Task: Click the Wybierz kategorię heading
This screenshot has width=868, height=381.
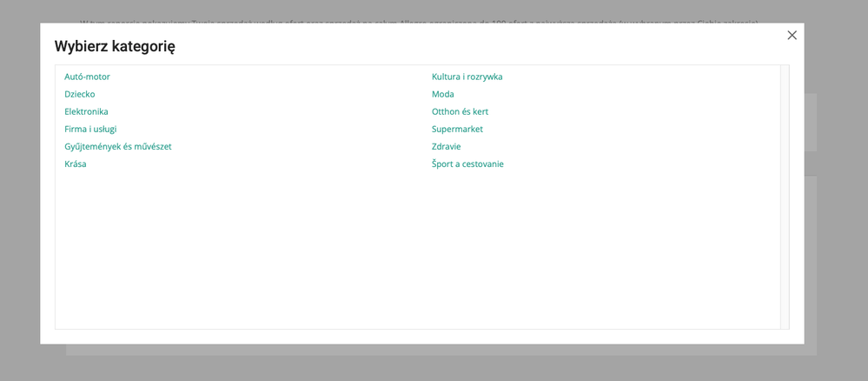Action: tap(115, 47)
